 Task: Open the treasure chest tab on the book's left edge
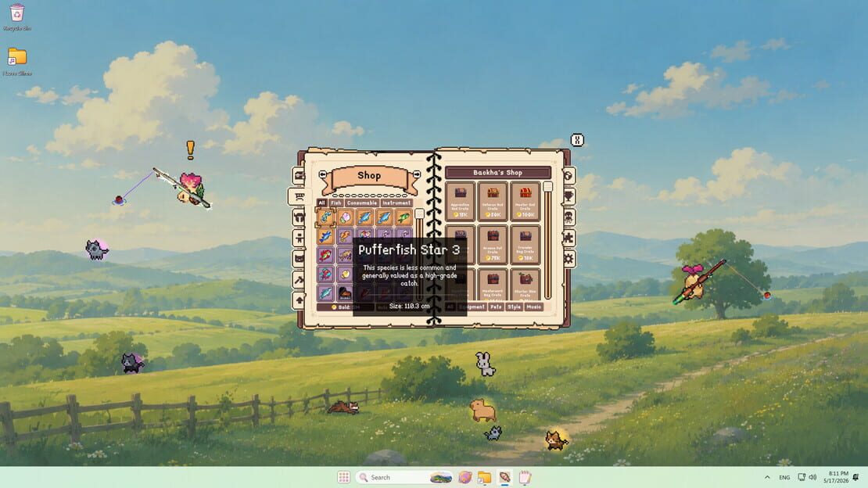(299, 176)
